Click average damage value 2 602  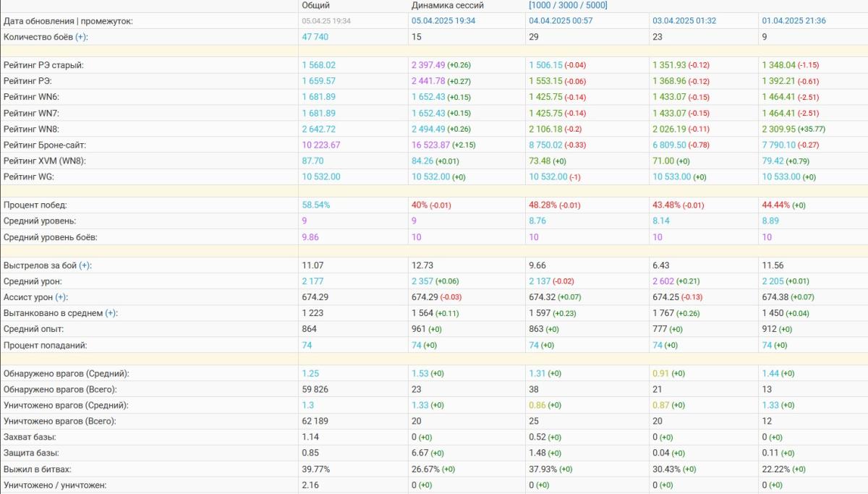(x=664, y=281)
